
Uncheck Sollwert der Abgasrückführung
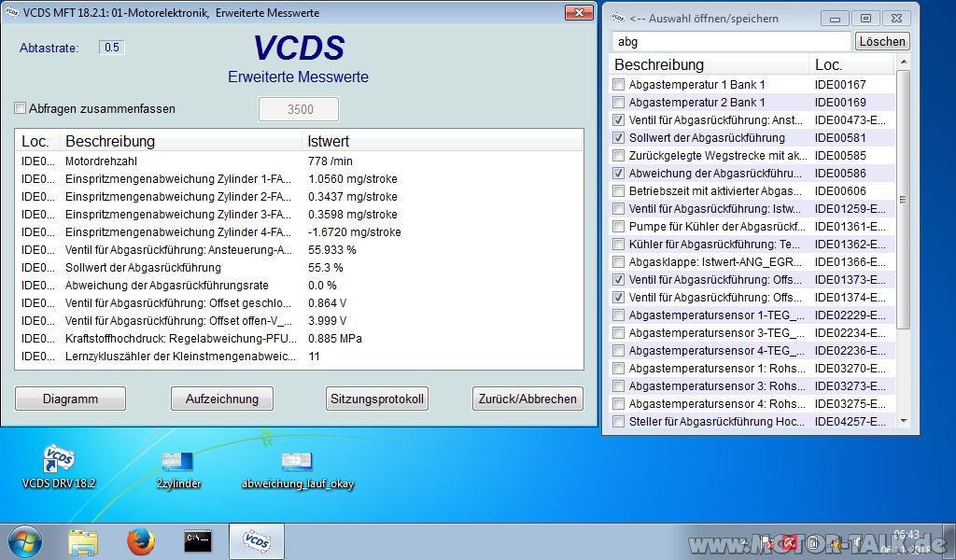pos(618,138)
